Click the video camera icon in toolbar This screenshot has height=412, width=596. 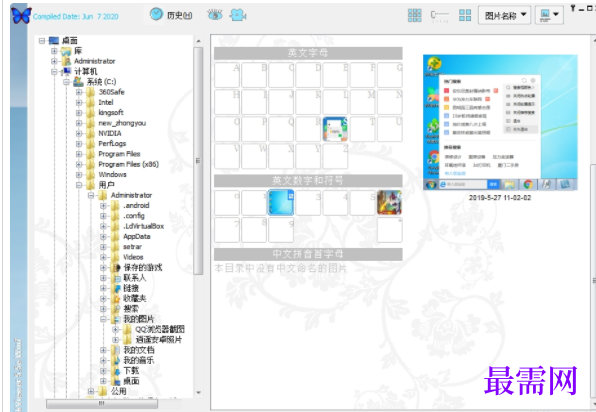coord(238,15)
